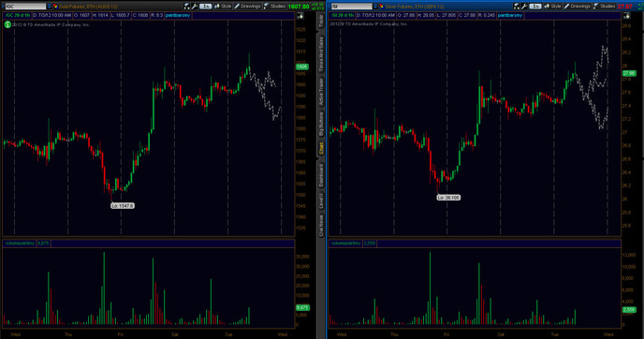The width and height of the screenshot is (644, 339).
Task: Expand the /SI symbol dropdown arrow
Action: 375,7
